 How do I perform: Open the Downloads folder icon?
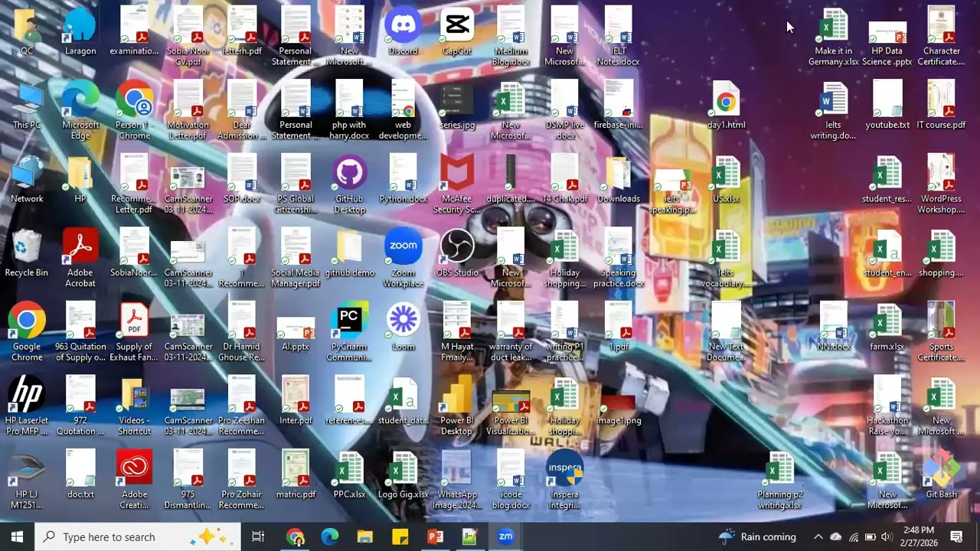tap(618, 180)
